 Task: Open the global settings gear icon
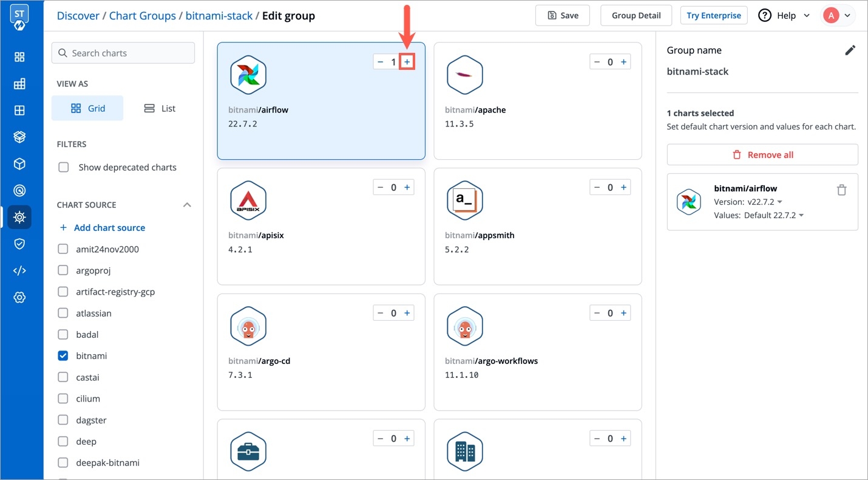tap(19, 297)
